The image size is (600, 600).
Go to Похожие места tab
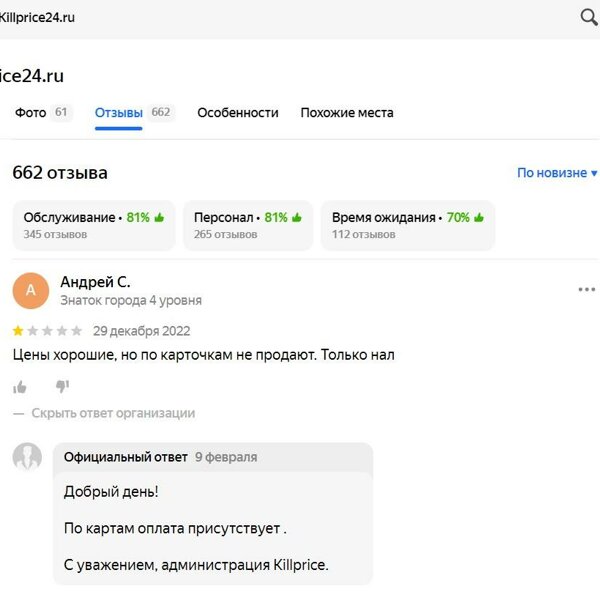coord(347,112)
